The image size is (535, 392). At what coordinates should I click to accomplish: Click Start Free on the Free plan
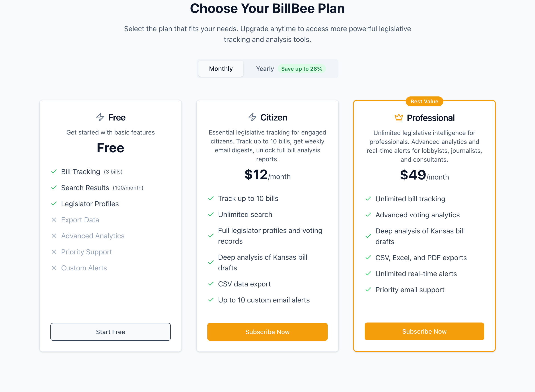(x=110, y=332)
